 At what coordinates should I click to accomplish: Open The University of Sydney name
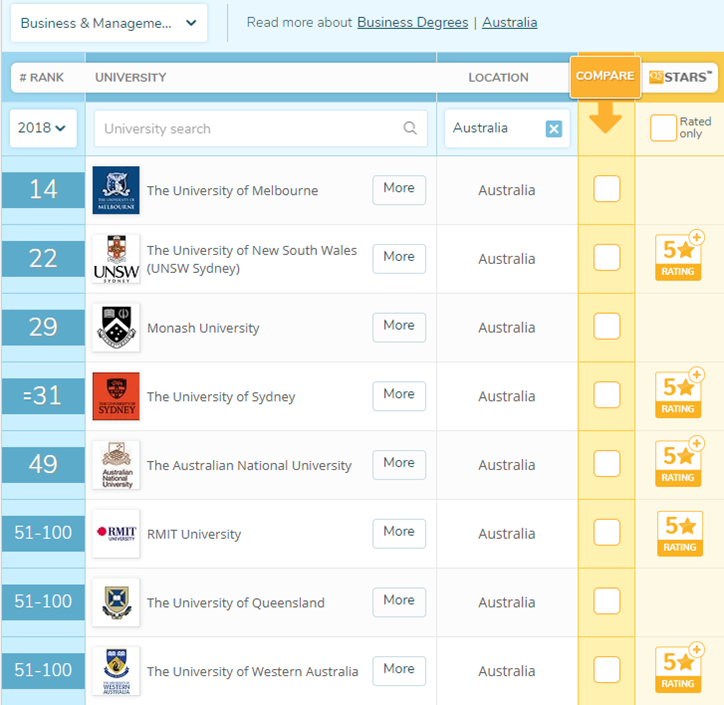pos(221,397)
